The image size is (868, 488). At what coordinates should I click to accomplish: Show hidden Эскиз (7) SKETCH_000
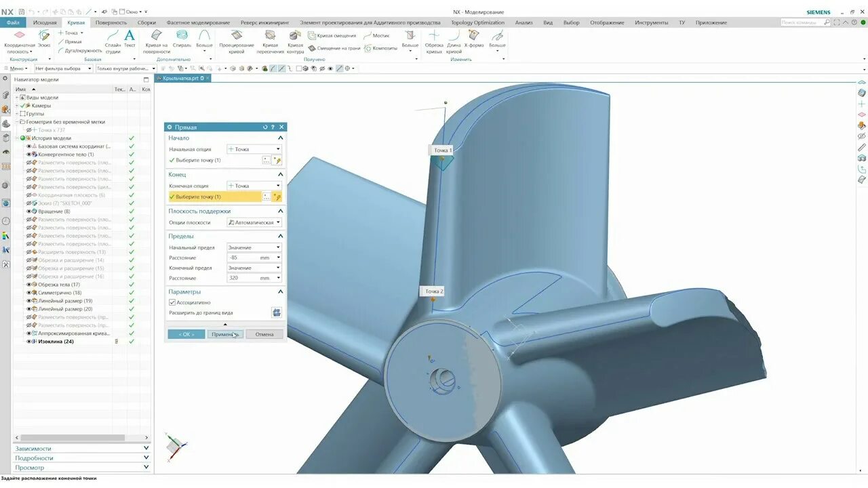pyautogui.click(x=29, y=203)
